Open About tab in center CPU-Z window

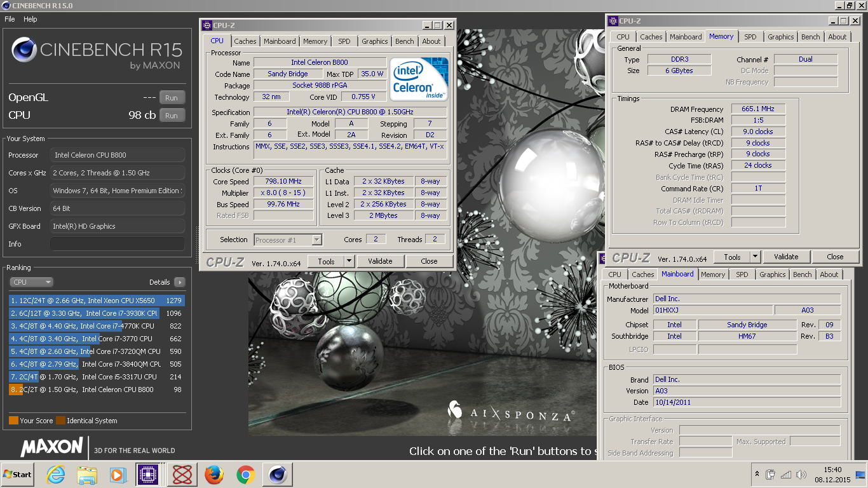pyautogui.click(x=431, y=41)
